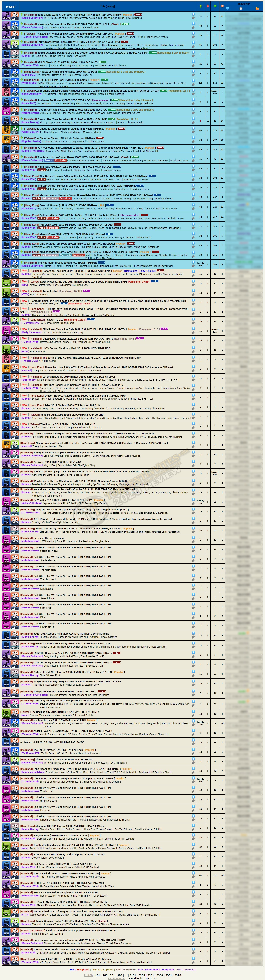Click the clock icon under announcer header
The image size is (265, 980).
pyautogui.click(x=241, y=8)
